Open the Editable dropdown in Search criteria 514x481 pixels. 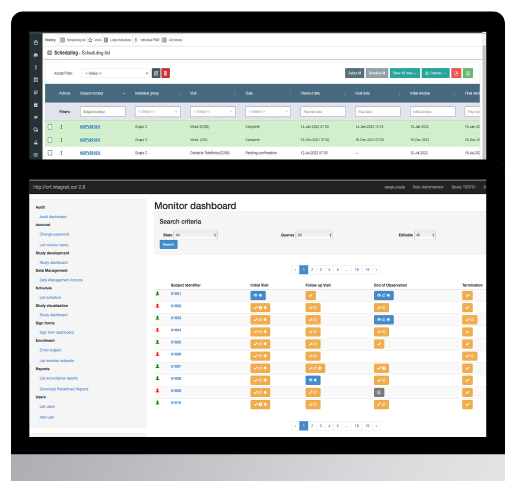point(425,235)
